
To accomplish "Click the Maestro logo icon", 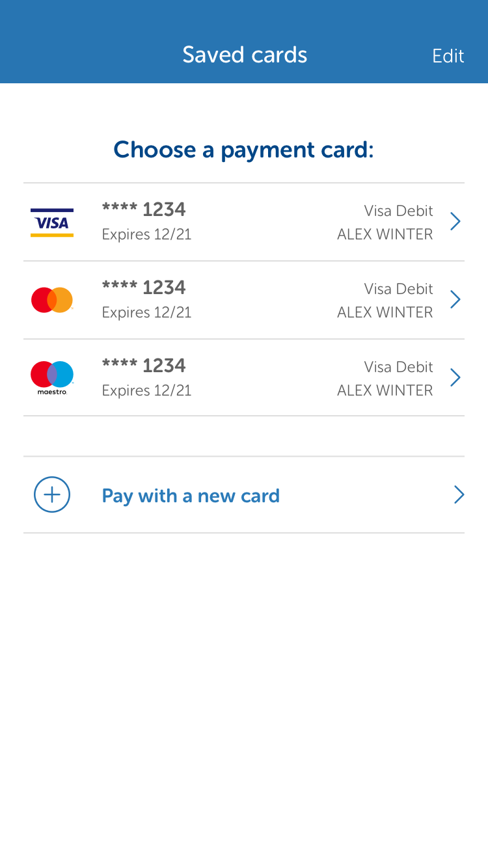I will (52, 377).
